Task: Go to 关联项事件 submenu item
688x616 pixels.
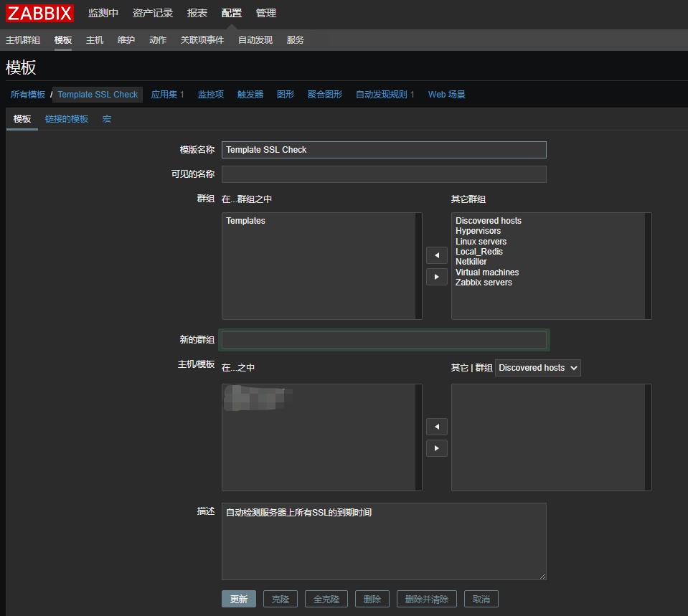Action: (202, 40)
